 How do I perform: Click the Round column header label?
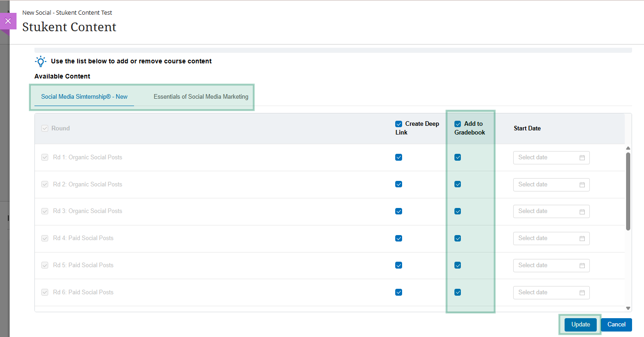(x=61, y=129)
